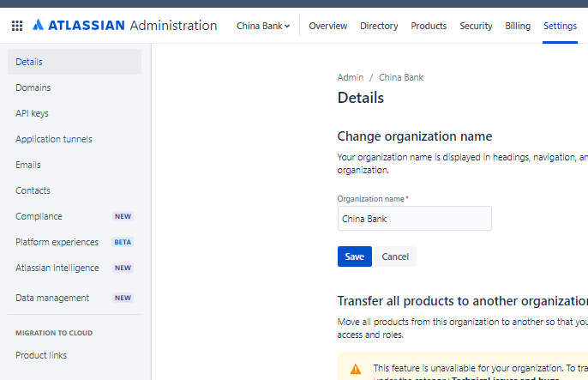Open the app switcher grid icon
Image resolution: width=588 pixels, height=380 pixels.
(x=17, y=26)
